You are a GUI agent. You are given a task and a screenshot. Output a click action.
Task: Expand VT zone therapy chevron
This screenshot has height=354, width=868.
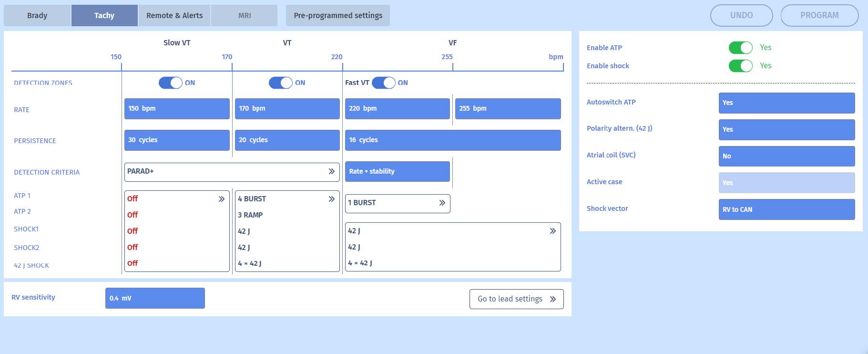click(331, 199)
